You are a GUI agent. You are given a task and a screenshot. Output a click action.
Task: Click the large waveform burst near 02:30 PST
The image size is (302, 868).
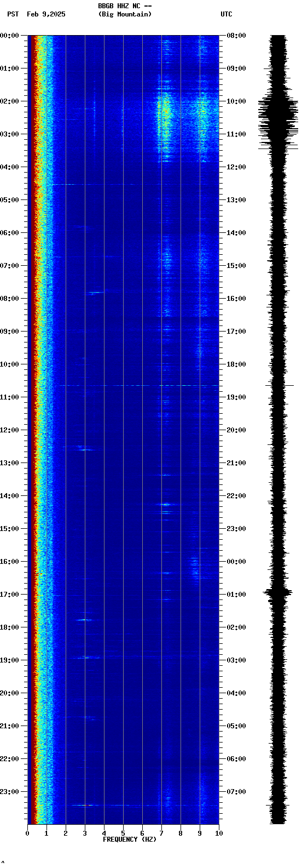[278, 118]
